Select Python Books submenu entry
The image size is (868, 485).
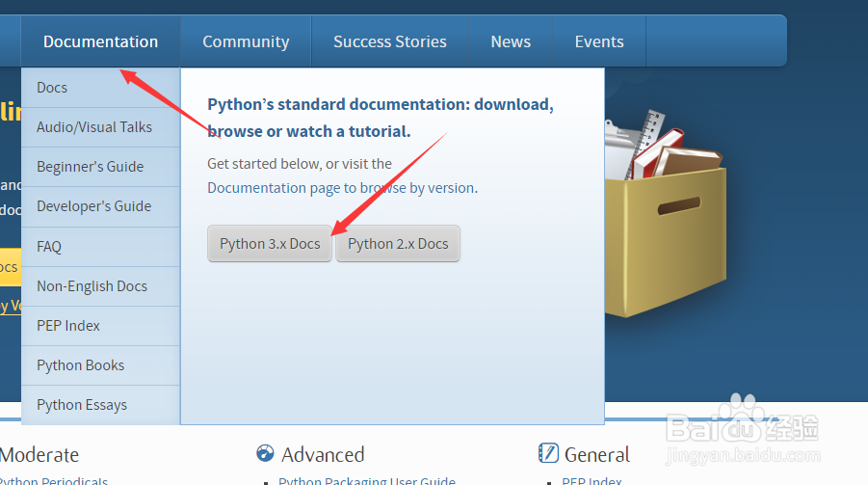[x=80, y=365]
